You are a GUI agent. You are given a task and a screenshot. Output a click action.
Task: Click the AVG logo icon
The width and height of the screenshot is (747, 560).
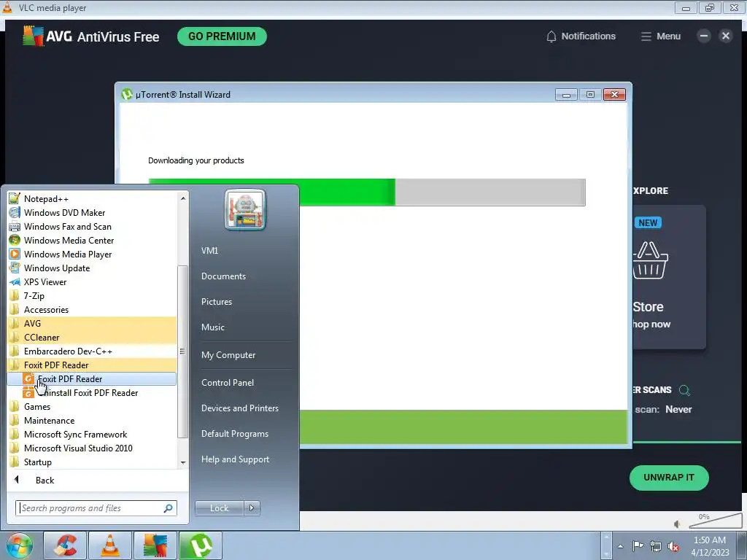[x=33, y=36]
